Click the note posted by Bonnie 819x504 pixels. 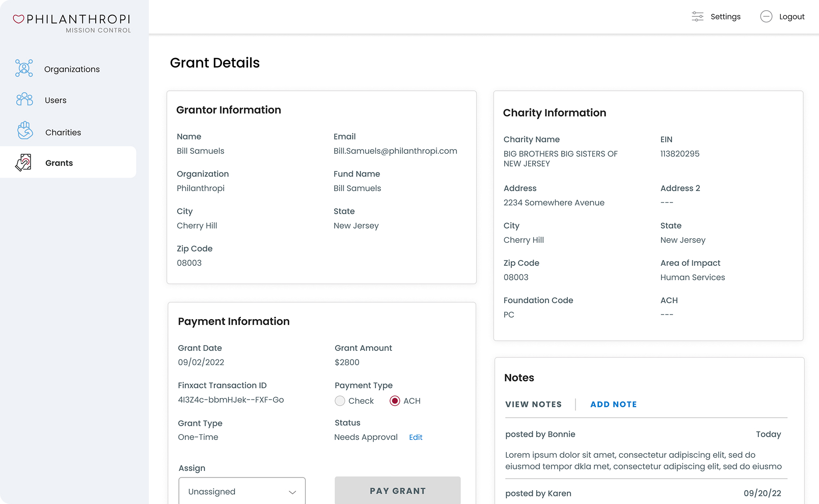(540, 434)
